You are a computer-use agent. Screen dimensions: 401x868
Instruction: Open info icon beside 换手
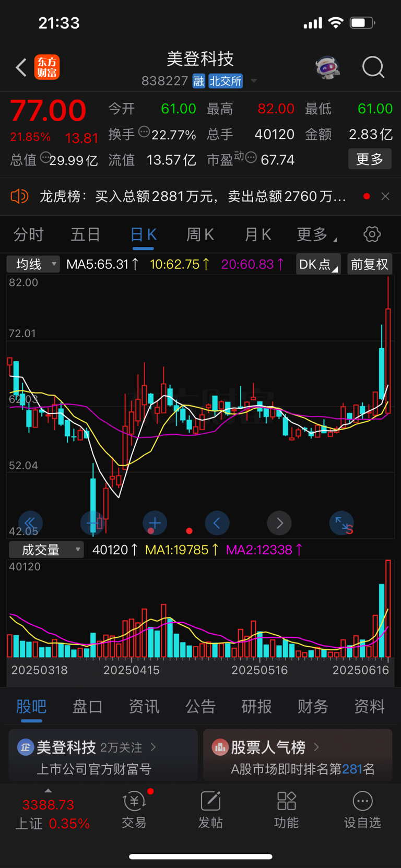pos(144,132)
